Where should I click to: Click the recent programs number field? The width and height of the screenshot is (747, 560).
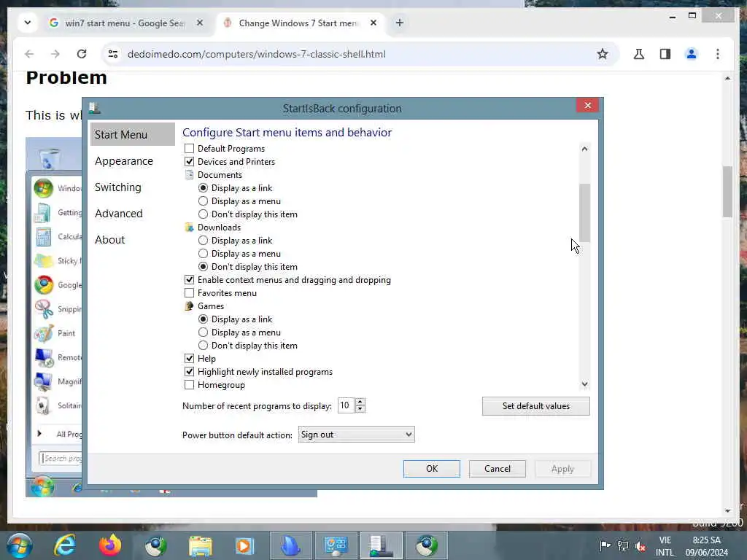(x=346, y=405)
